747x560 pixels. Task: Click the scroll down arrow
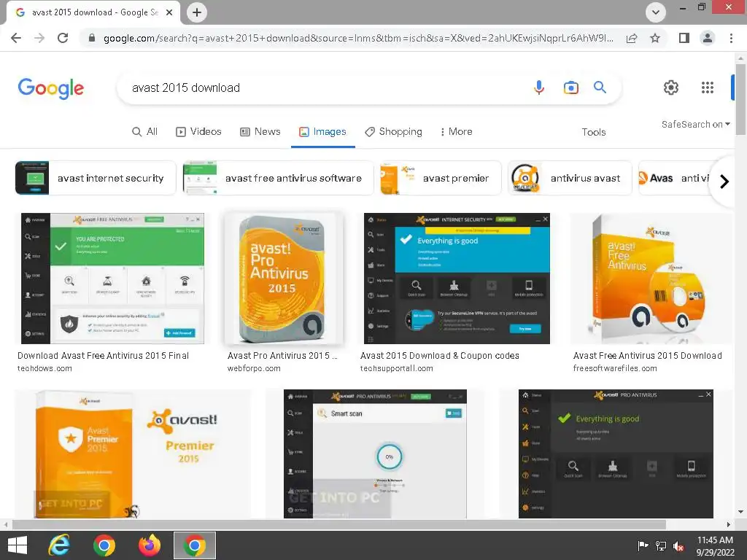pyautogui.click(x=740, y=512)
